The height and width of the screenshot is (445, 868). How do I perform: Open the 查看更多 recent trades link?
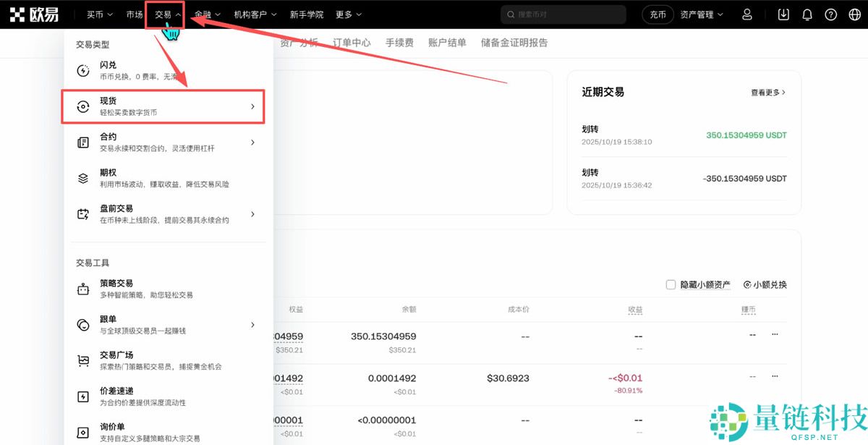pyautogui.click(x=767, y=92)
